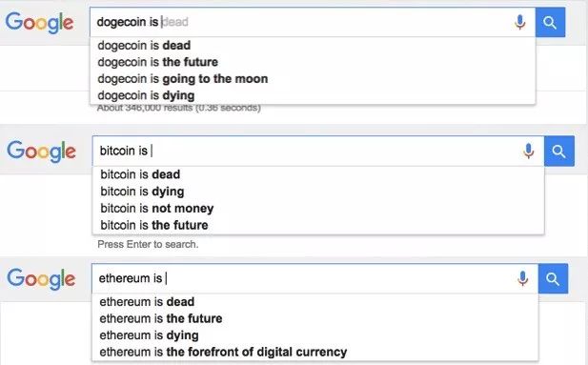Image resolution: width=588 pixels, height=365 pixels.
Task: Pick the 'dogecoin is dying' suggestion
Action: (x=313, y=95)
